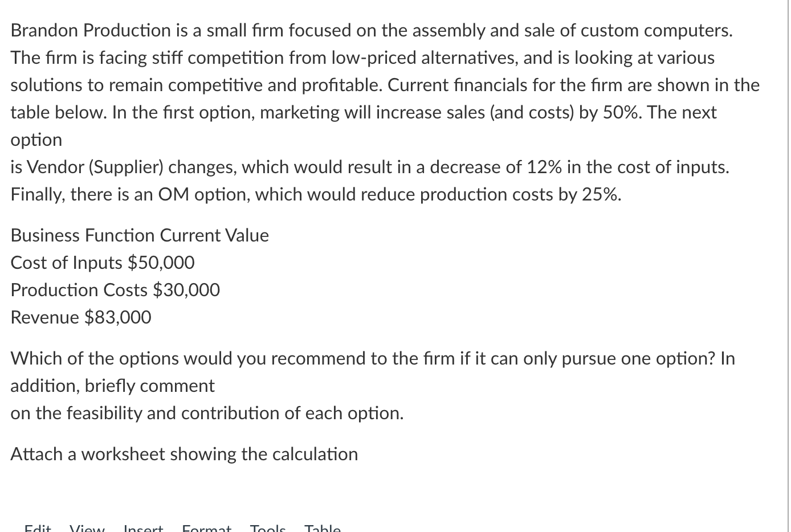This screenshot has height=532, width=791.
Task: Click the standalone word 'option' on its own line
Action: (36, 140)
